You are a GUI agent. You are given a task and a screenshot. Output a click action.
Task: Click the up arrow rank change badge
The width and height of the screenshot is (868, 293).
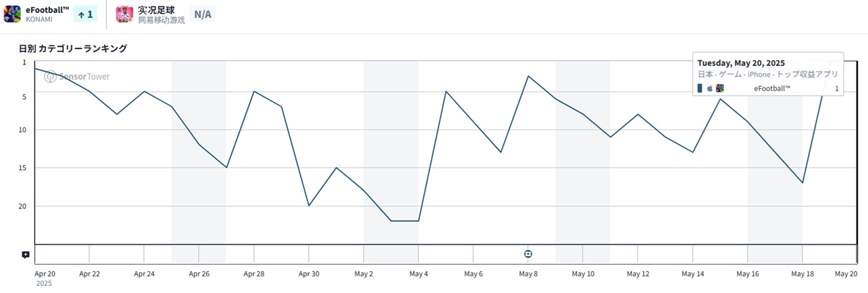pos(85,14)
